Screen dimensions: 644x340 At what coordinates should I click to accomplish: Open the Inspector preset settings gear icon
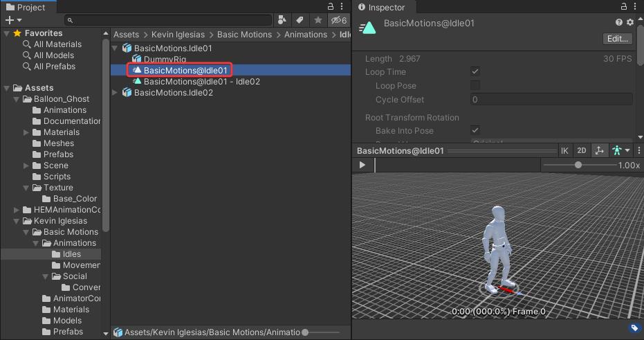pos(629,23)
